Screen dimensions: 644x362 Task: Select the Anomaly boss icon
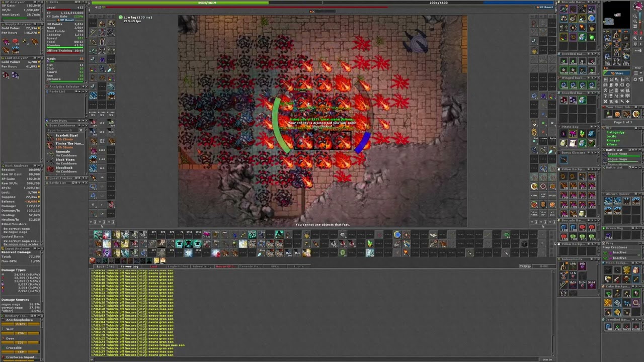pos(50,153)
